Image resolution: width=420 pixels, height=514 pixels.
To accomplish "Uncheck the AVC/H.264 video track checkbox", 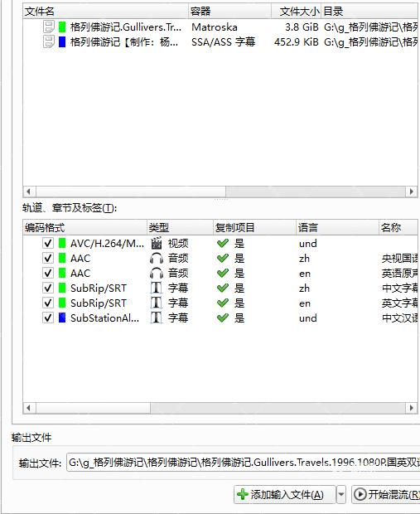I will pos(48,243).
